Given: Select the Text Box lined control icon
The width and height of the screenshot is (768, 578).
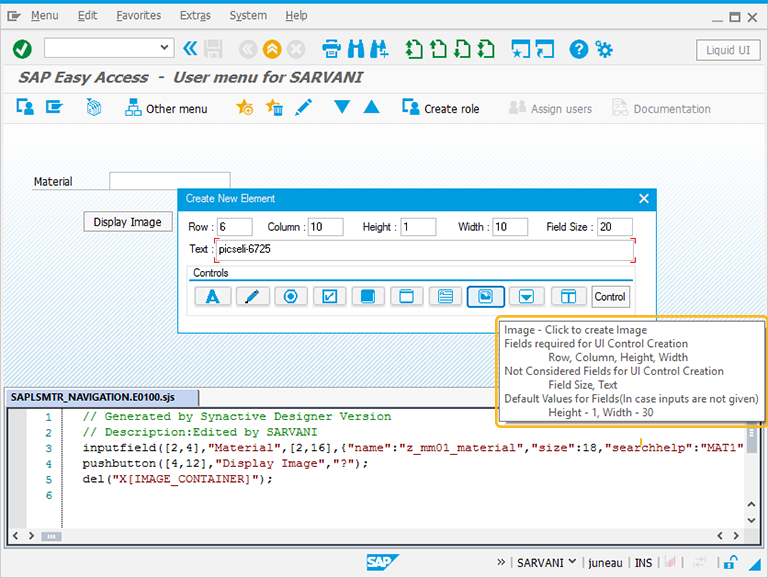Looking at the screenshot, I should (x=445, y=296).
